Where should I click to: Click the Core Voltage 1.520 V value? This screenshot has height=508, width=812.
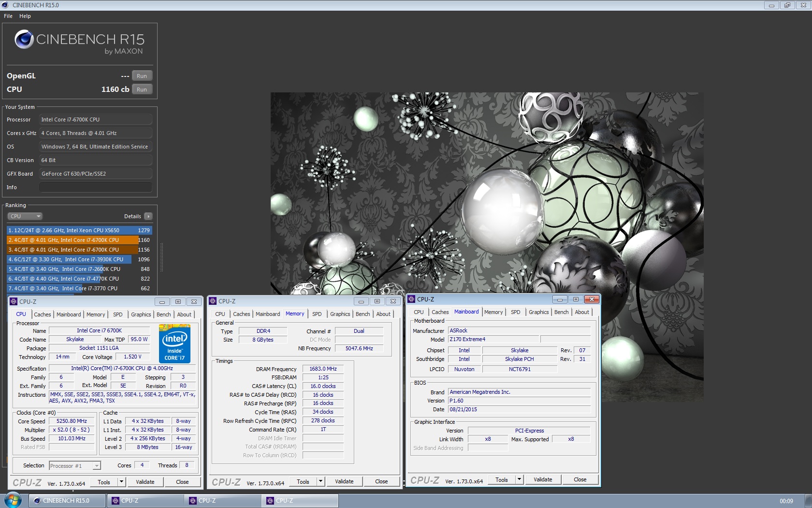tap(132, 357)
